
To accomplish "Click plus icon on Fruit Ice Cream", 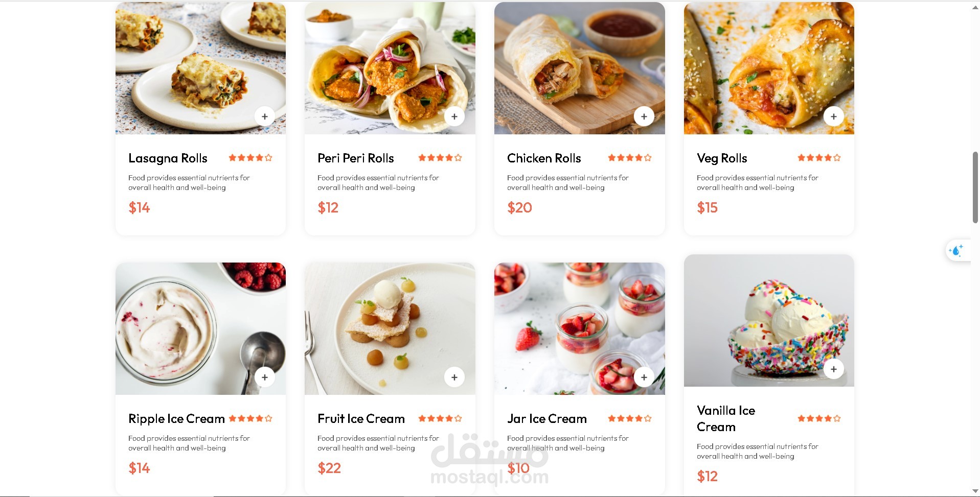I will [x=454, y=377].
